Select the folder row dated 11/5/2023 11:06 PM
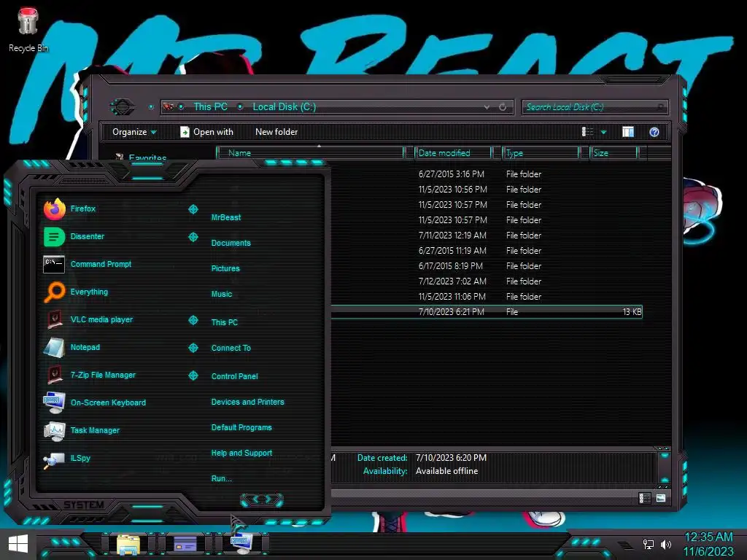 486,297
